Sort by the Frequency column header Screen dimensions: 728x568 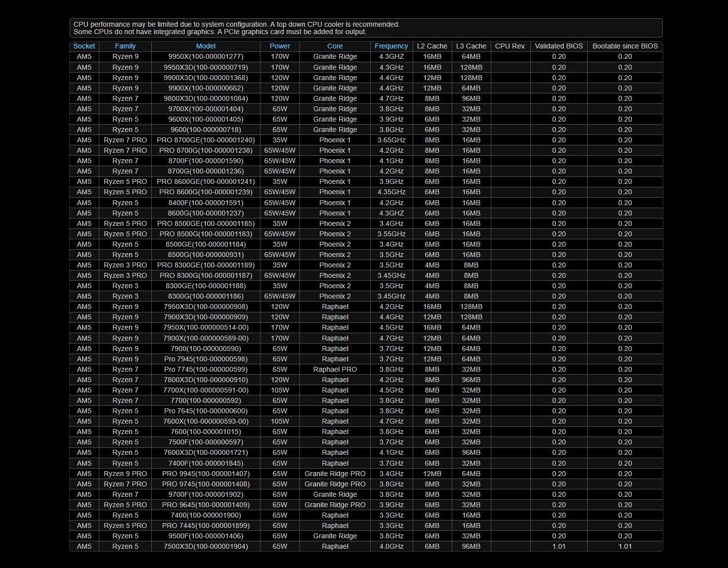[391, 46]
